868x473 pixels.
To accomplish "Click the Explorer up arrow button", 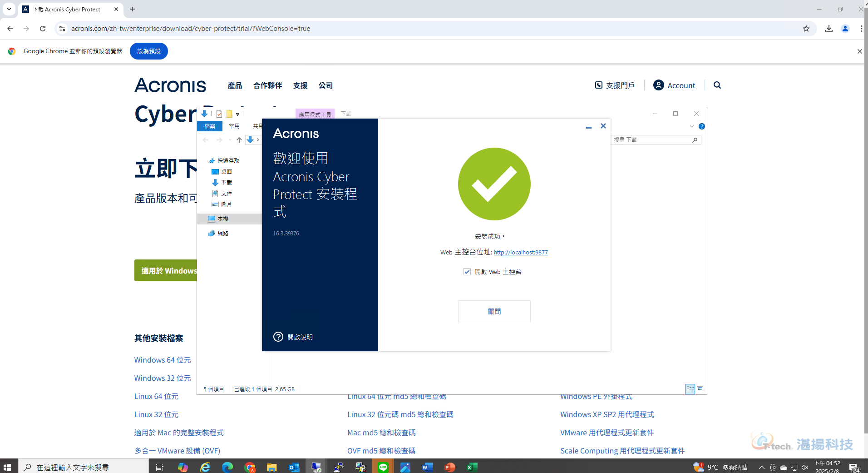I will tap(239, 140).
